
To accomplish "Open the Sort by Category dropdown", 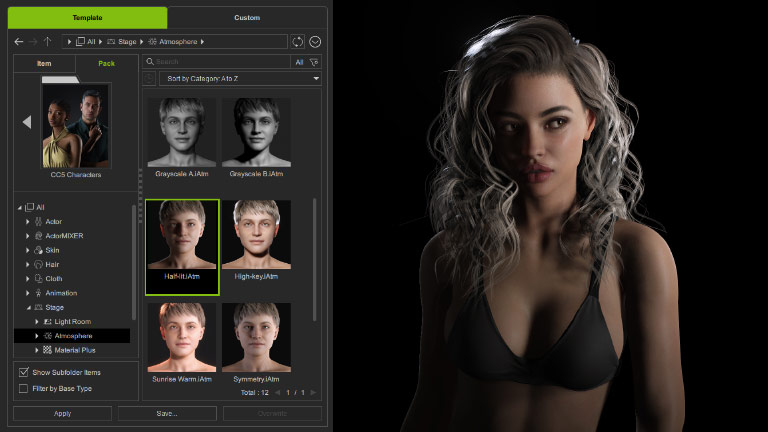I will coord(240,78).
